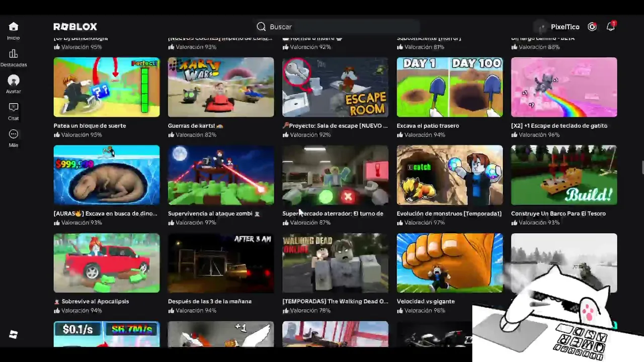This screenshot has width=644, height=362.
Task: Open the Más menu in the sidebar
Action: pos(14,138)
